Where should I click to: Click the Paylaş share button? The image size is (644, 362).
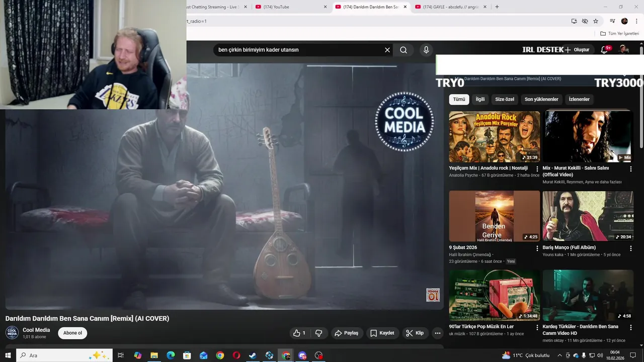click(347, 333)
